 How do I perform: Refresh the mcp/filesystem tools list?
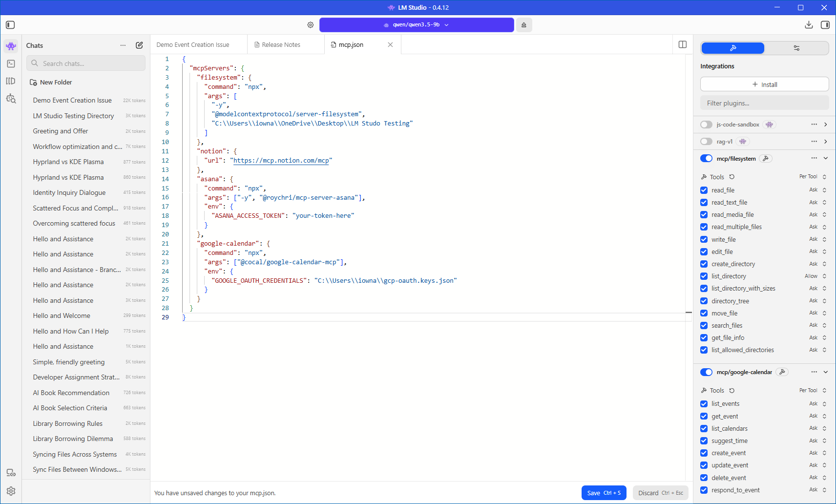[x=732, y=177]
